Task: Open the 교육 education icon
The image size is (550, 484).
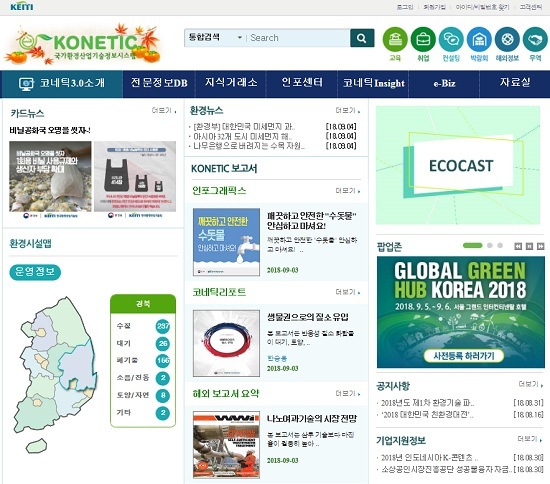Action: (395, 39)
